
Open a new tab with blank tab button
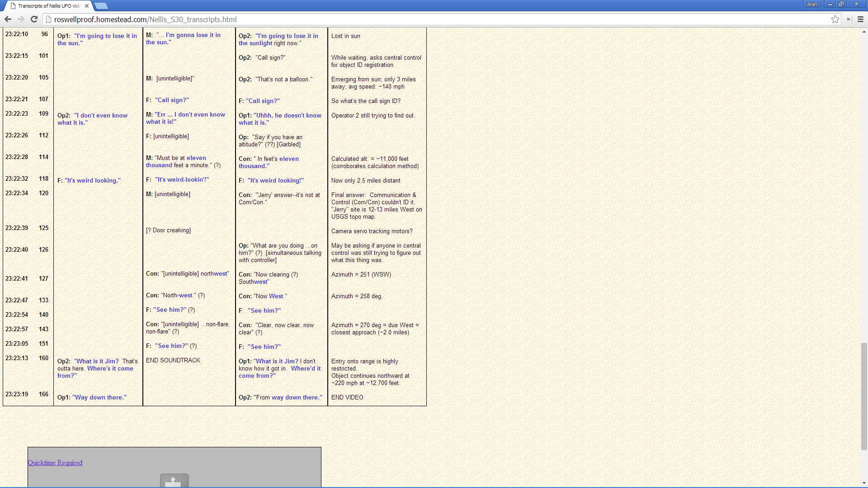click(101, 6)
